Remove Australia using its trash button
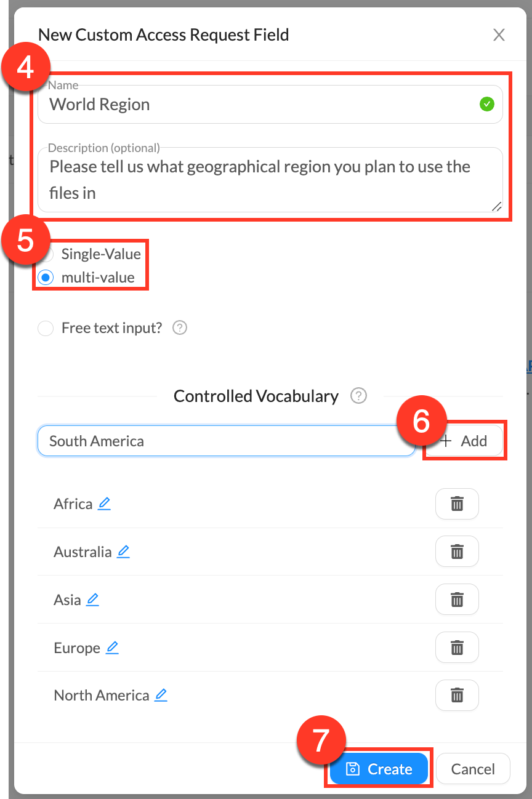Viewport: 532px width, 799px height. click(457, 552)
